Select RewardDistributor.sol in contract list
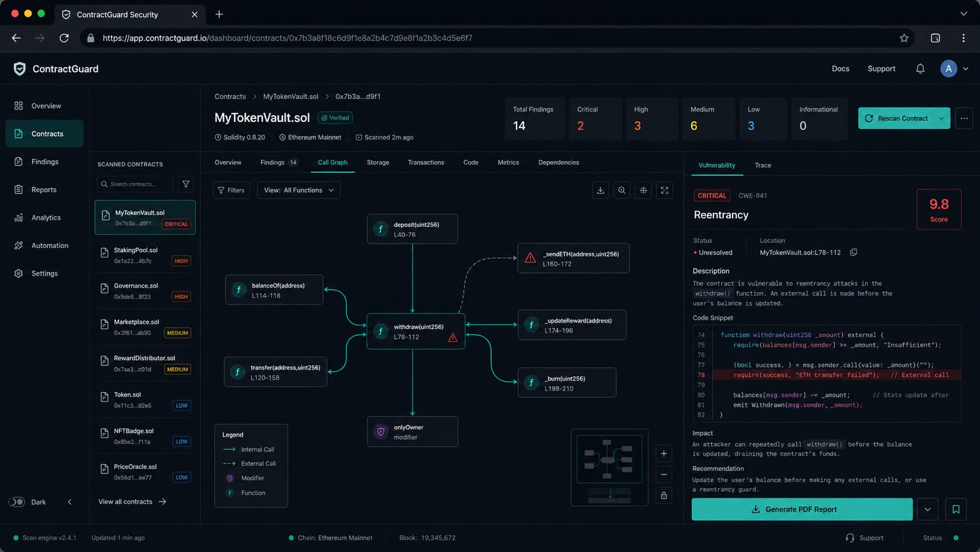 pyautogui.click(x=145, y=364)
